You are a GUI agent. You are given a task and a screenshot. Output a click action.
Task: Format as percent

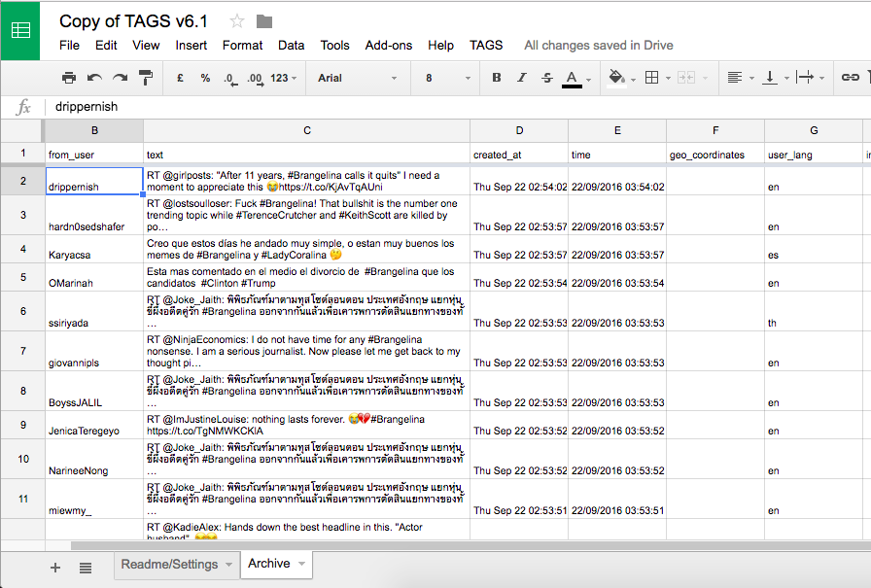pos(205,78)
